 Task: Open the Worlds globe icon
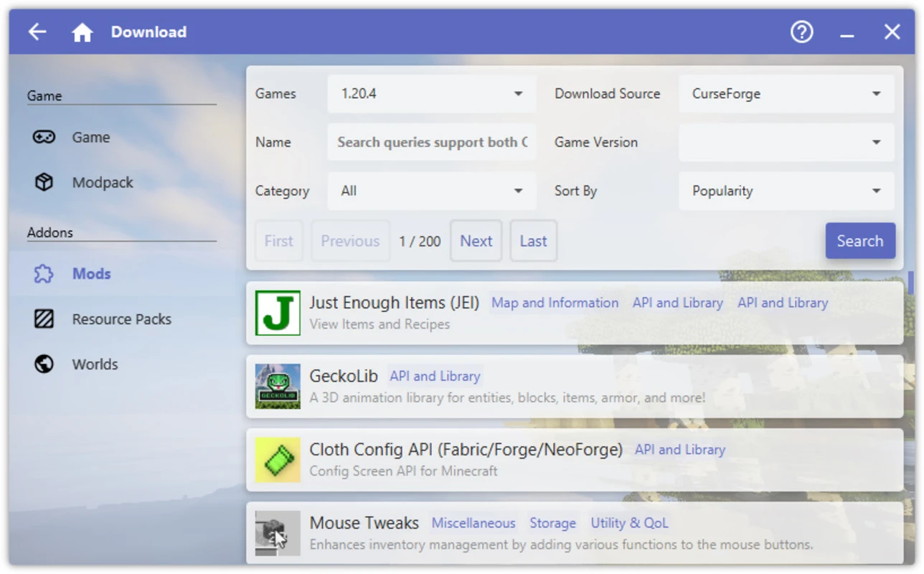pyautogui.click(x=44, y=364)
